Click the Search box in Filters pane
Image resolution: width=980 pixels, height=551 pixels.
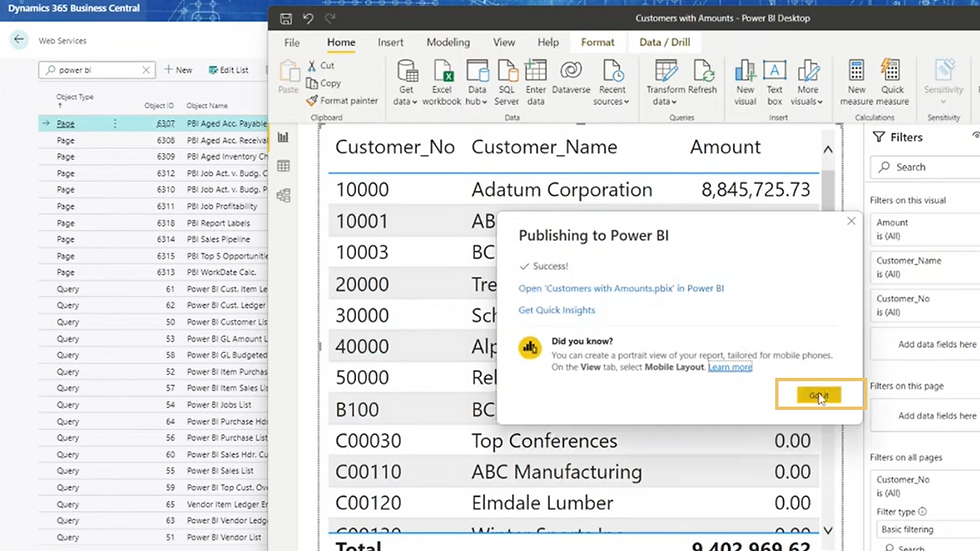coord(925,167)
